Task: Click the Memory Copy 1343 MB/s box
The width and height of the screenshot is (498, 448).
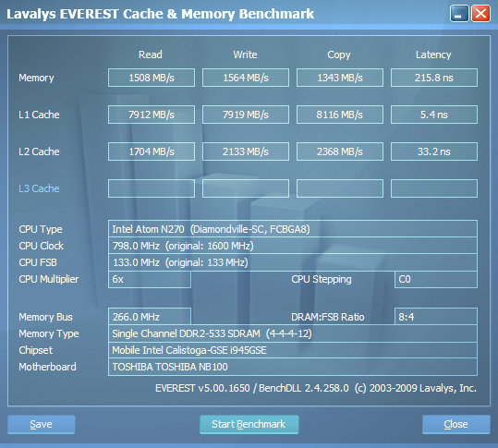Action: 340,78
